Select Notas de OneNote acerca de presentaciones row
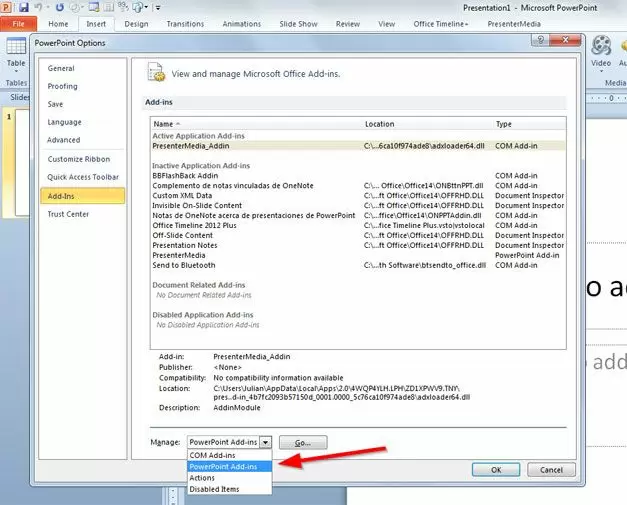Screen dimensions: 627x505 tap(358, 216)
